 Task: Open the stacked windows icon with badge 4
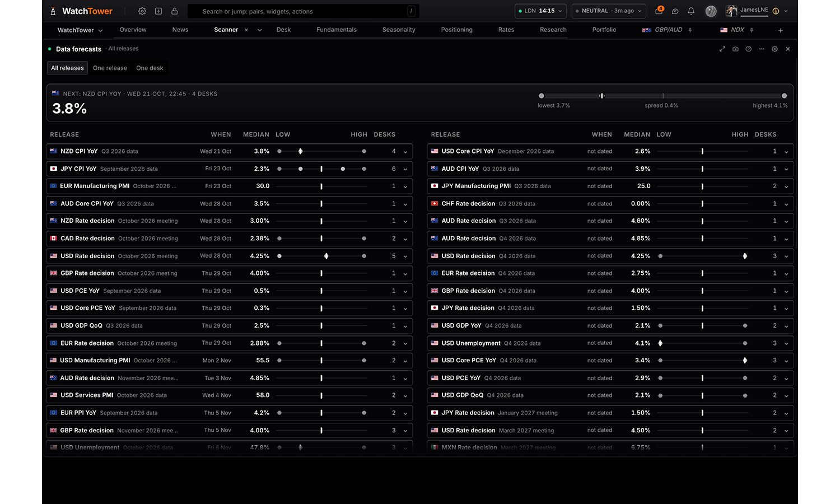click(x=659, y=11)
